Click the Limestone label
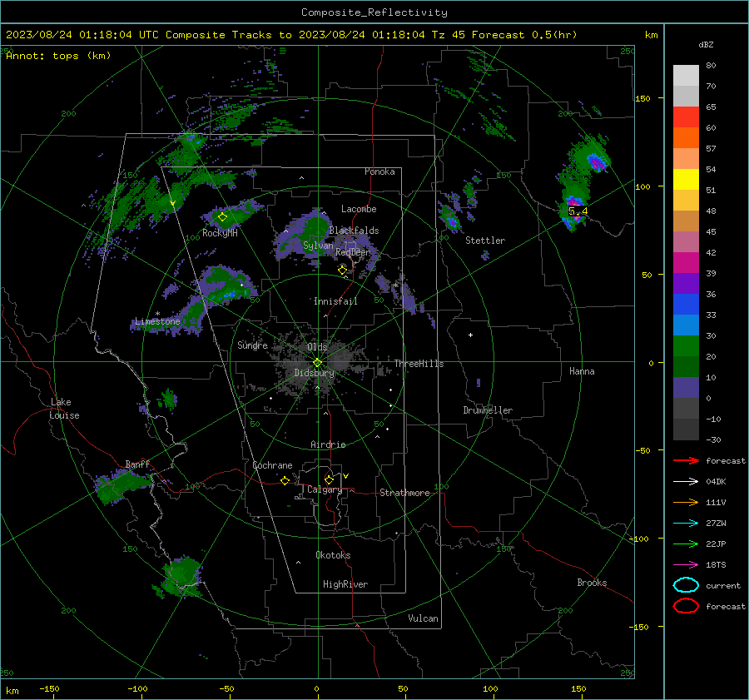Viewport: 749px width, 700px height. pyautogui.click(x=157, y=321)
